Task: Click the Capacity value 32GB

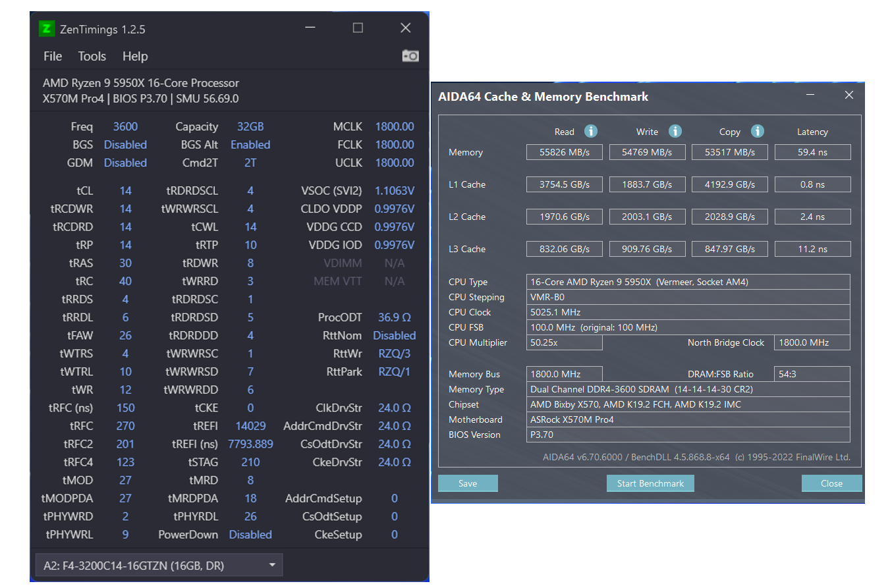Action: pyautogui.click(x=250, y=126)
